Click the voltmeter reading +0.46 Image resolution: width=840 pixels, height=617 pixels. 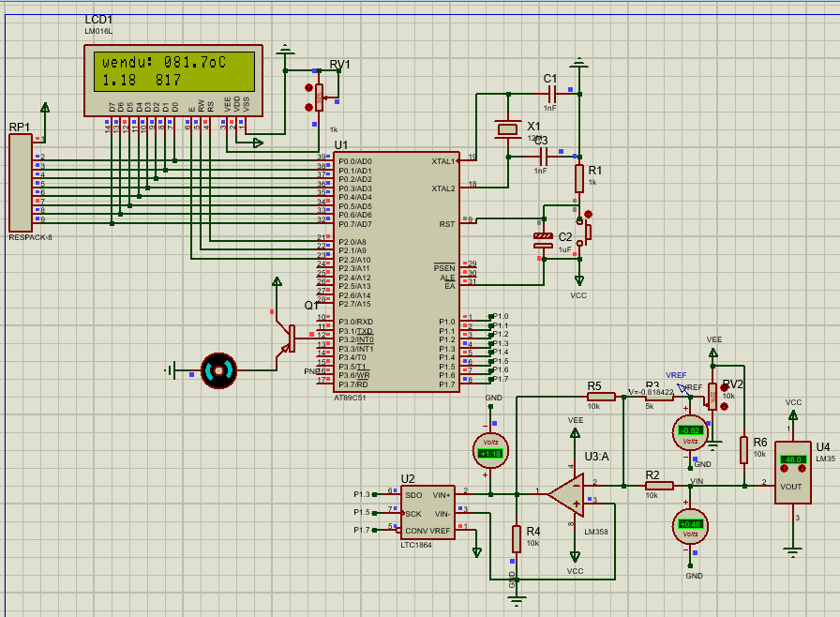690,526
